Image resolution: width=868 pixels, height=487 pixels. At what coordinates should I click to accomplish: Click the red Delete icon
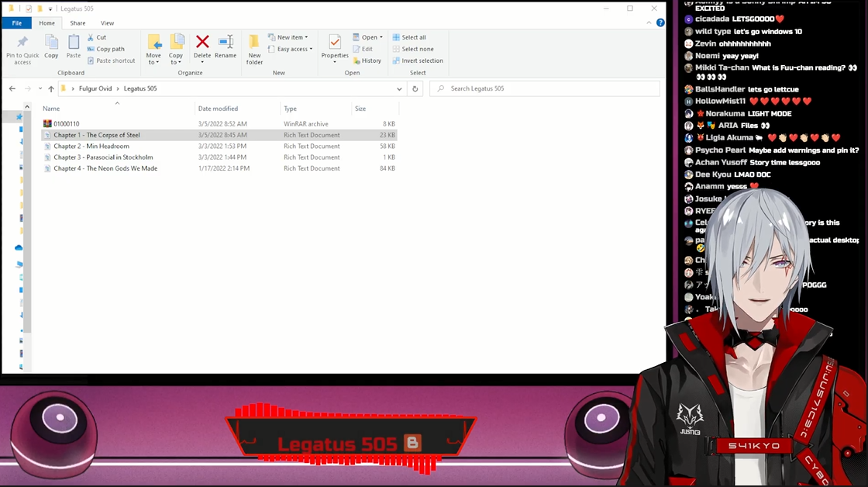202,44
